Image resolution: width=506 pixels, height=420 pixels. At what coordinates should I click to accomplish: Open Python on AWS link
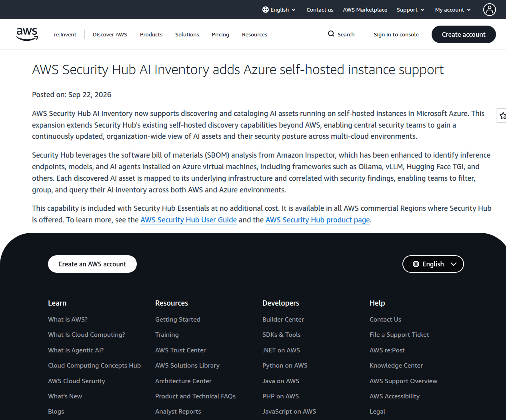point(285,365)
